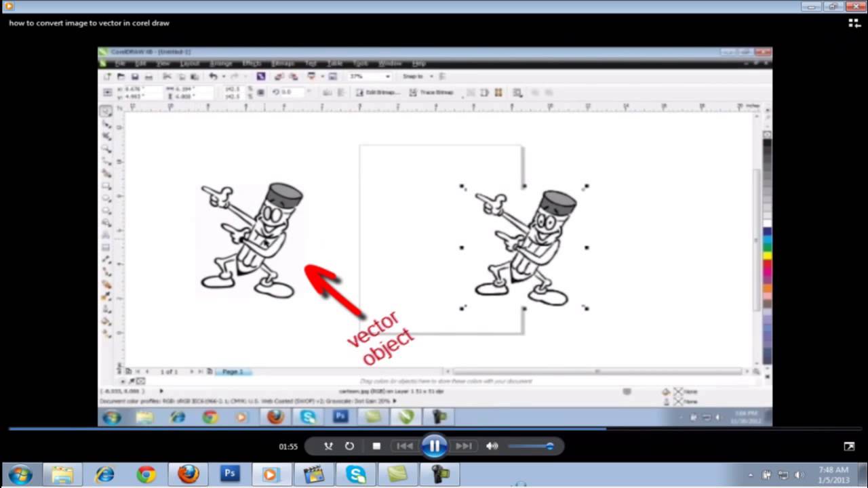Image resolution: width=868 pixels, height=488 pixels.
Task: Click the New document icon in CorelDRAW
Action: coord(107,77)
